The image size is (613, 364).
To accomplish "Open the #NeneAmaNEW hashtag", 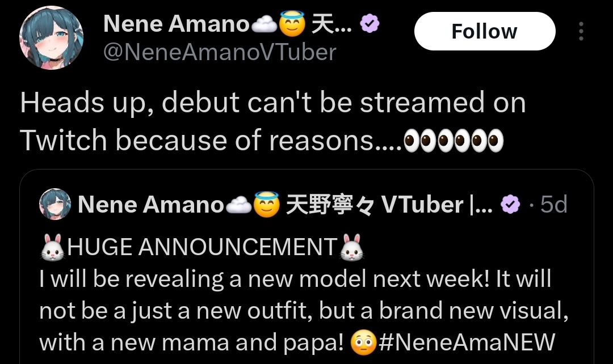I will (x=467, y=342).
